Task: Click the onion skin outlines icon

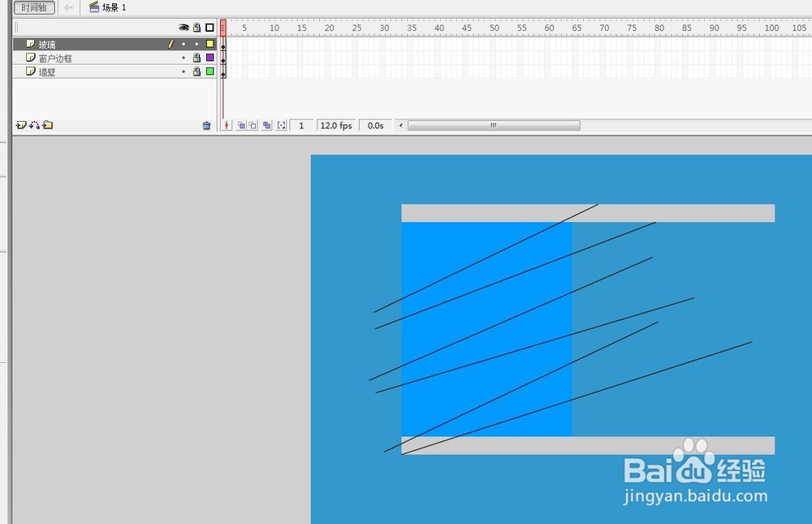Action: [253, 125]
